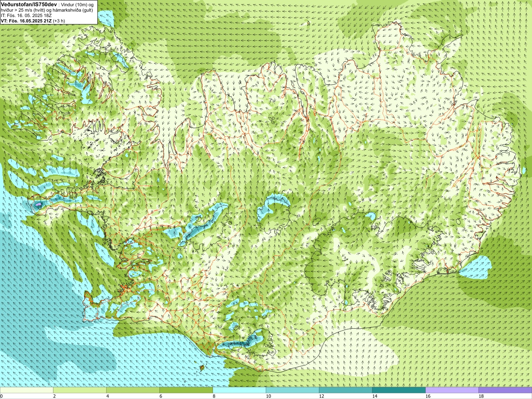The height and width of the screenshot is (399, 532).
Task: Click the legend scale value '18'
Action: (481, 396)
